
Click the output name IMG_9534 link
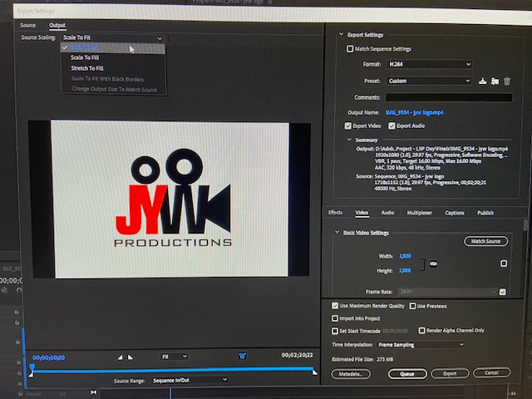(x=414, y=112)
